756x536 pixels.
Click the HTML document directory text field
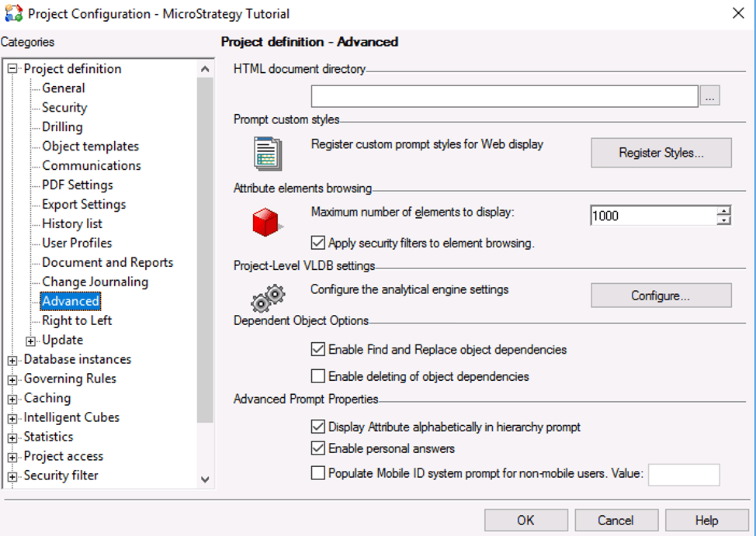pos(505,96)
